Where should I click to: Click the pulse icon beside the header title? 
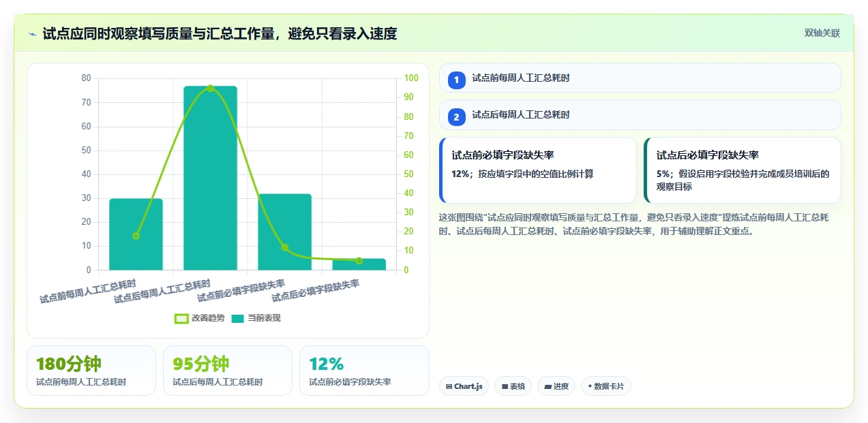32,34
